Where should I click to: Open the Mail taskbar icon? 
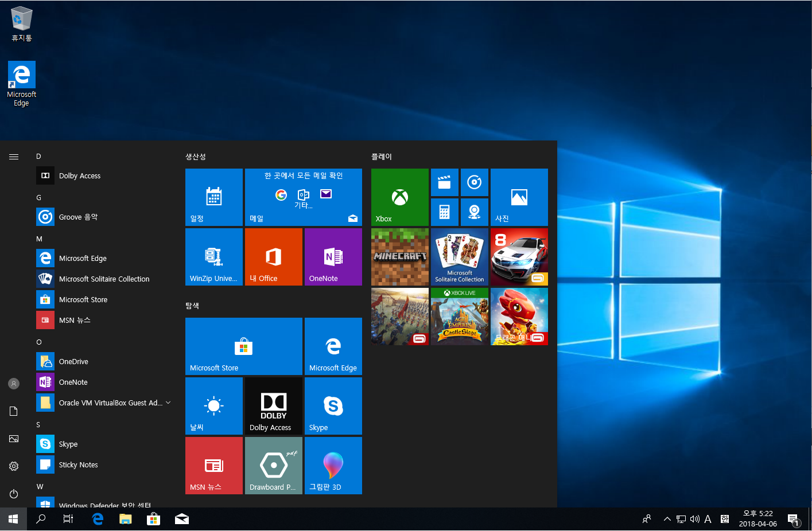tap(182, 519)
